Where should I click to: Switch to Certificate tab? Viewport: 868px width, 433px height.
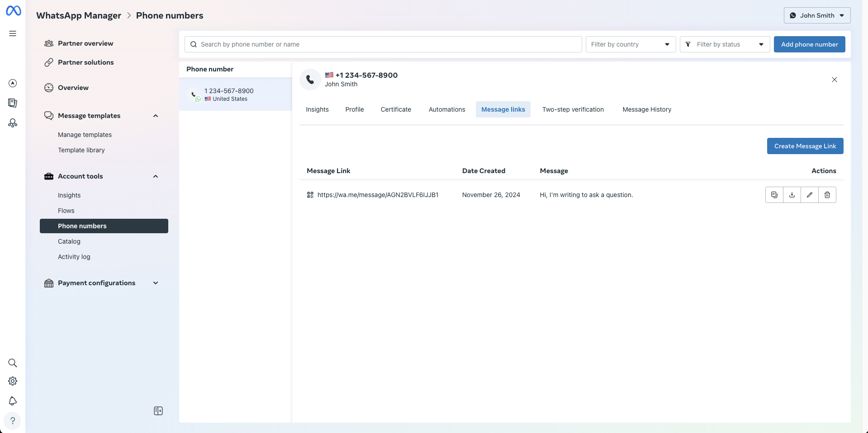(396, 109)
